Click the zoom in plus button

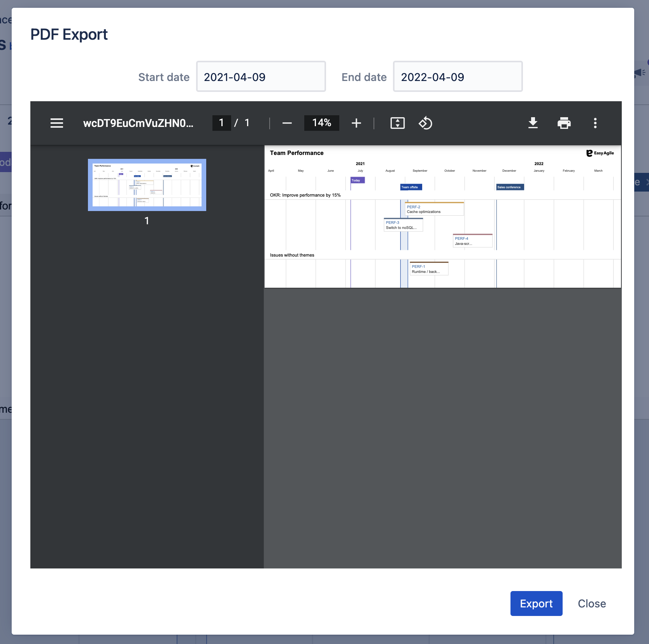point(356,123)
